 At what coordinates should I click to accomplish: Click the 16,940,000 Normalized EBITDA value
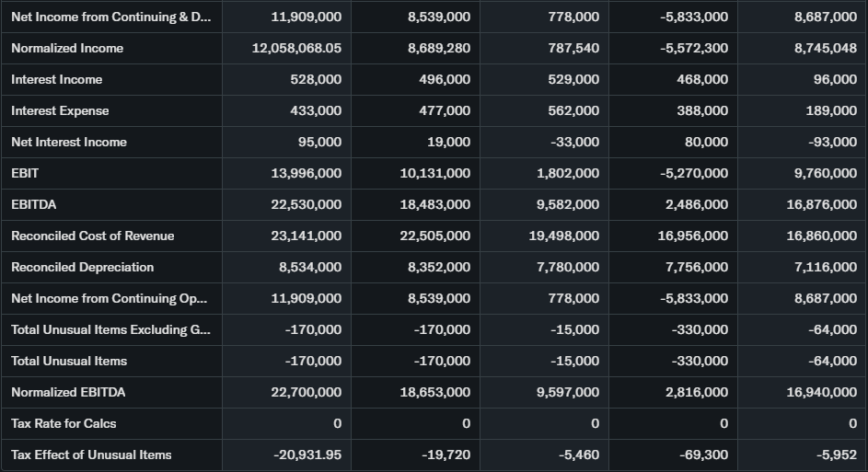click(x=821, y=392)
